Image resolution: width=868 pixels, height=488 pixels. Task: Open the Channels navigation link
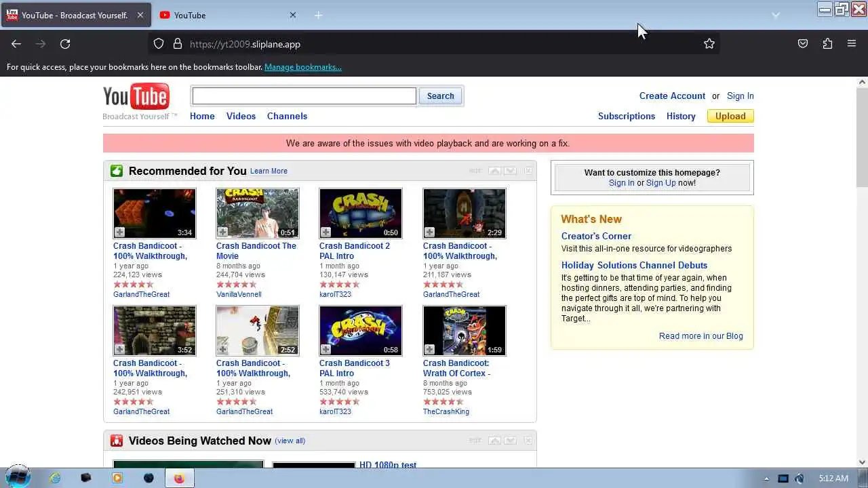[287, 116]
